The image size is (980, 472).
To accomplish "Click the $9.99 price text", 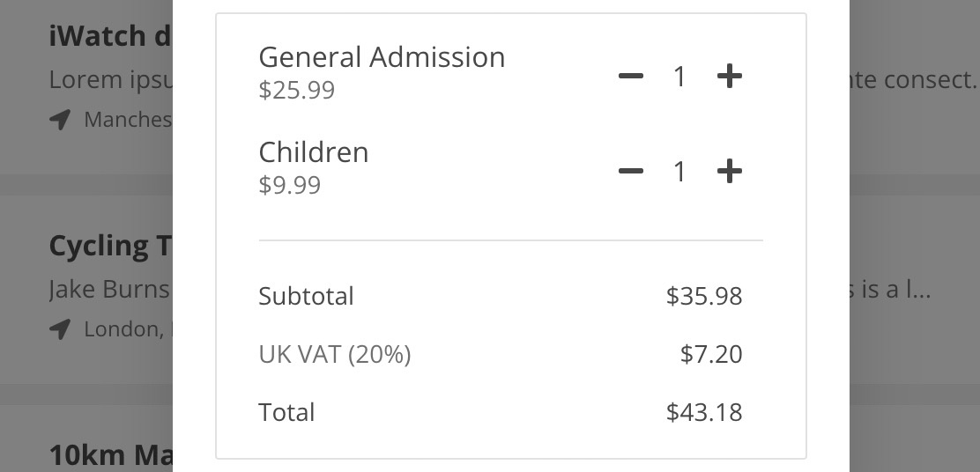I will pos(290,185).
